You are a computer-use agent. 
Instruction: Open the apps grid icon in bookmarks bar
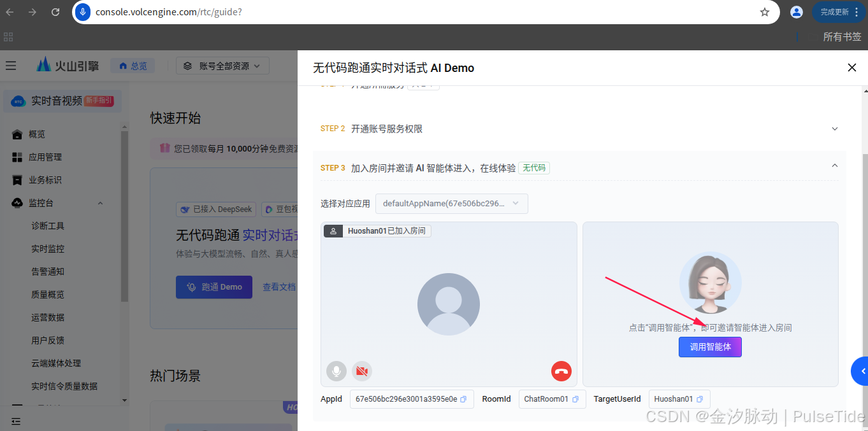(8, 37)
